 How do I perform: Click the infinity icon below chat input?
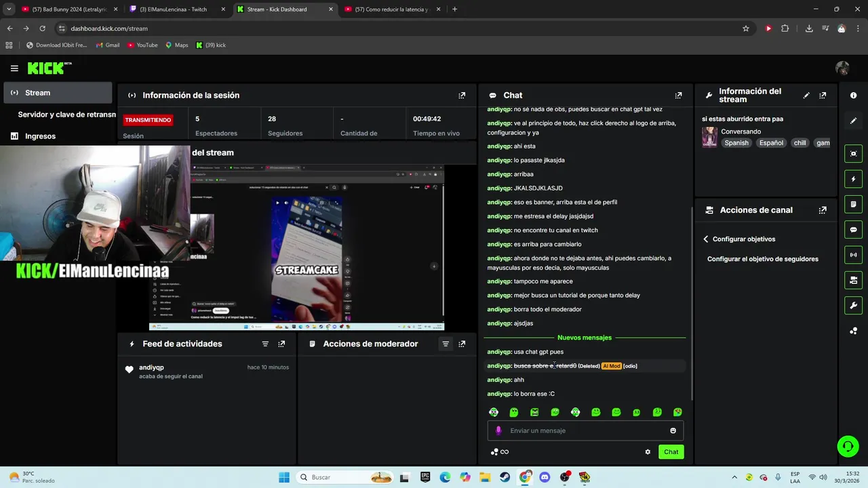click(505, 452)
